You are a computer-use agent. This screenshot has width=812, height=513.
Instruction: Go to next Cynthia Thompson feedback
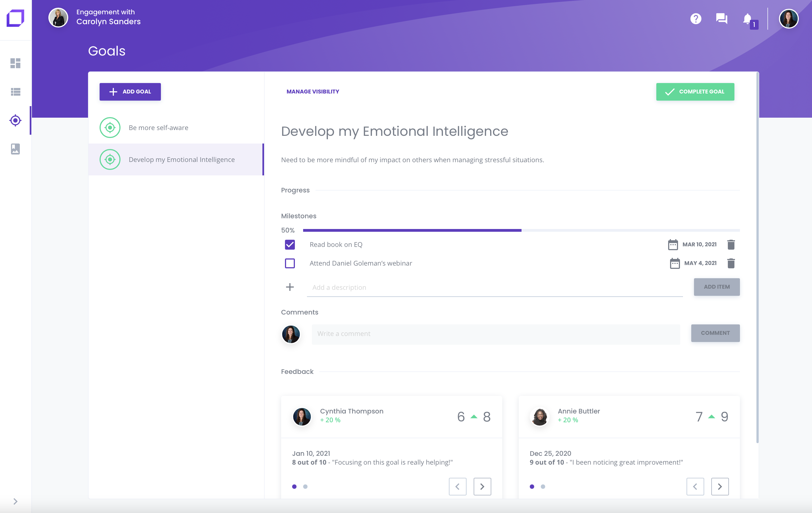482,486
